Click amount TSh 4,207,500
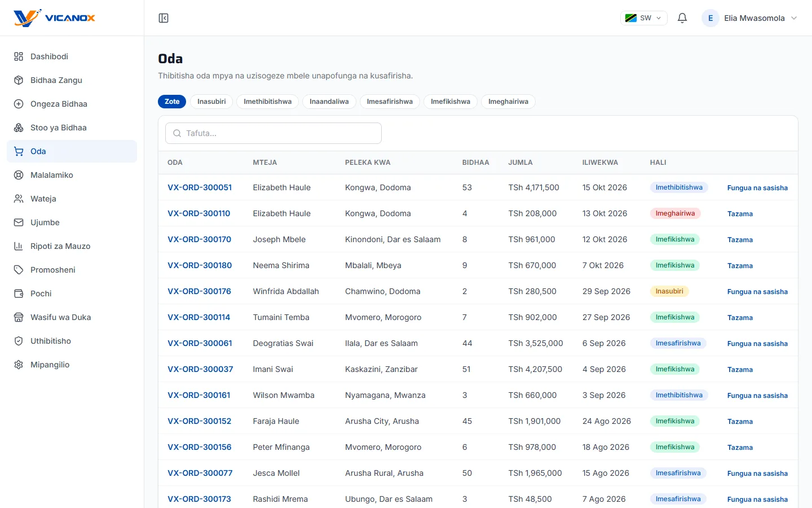 (535, 369)
